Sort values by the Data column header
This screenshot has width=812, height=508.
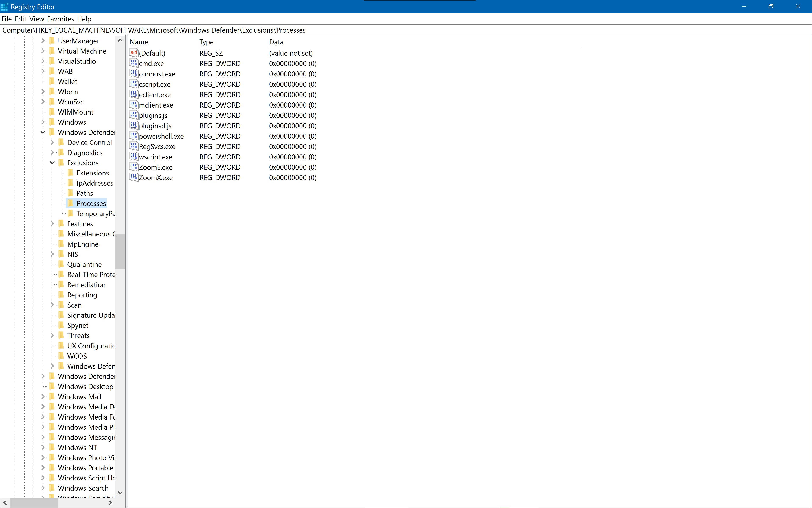424,42
